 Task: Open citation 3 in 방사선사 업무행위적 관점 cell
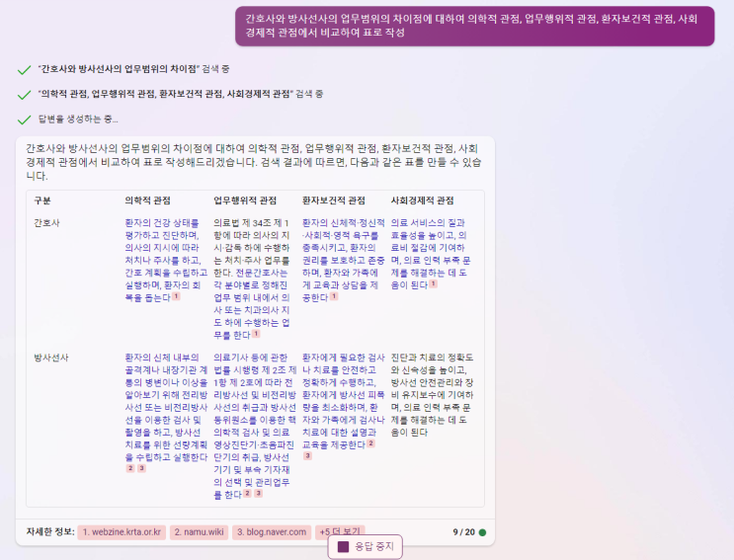(259, 493)
